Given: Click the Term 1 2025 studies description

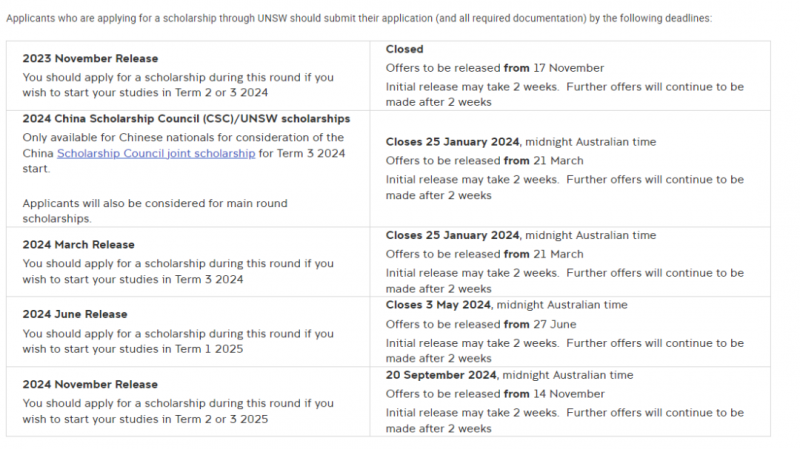Looking at the screenshot, I should pyautogui.click(x=178, y=341).
